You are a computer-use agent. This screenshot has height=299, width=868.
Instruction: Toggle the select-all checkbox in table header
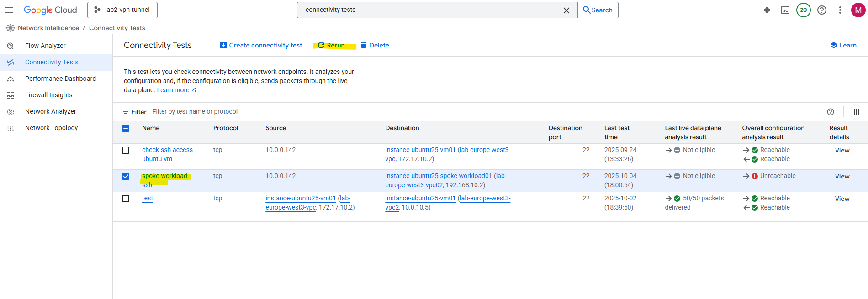(x=126, y=128)
